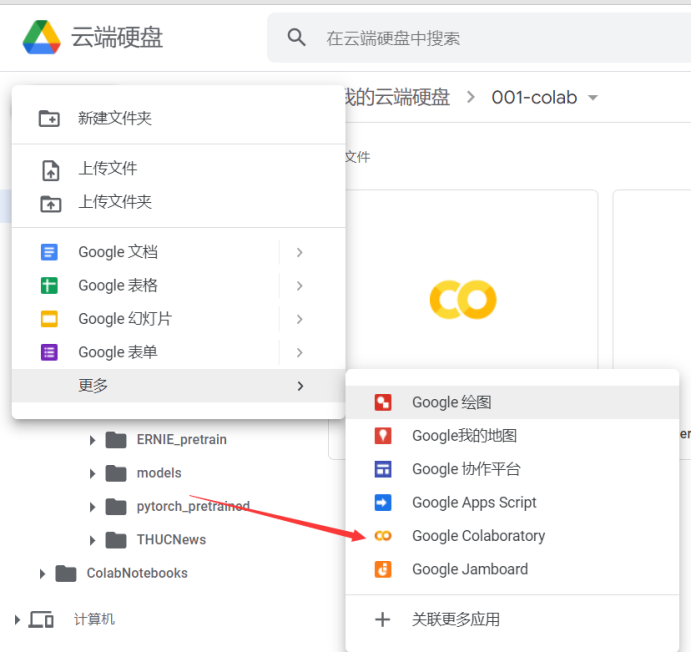This screenshot has width=692, height=653.
Task: Expand the ERNIE_pretrain tree node
Action: tap(92, 440)
